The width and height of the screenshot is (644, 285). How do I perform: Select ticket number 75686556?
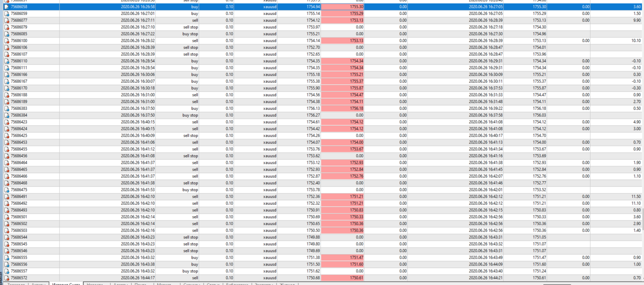coord(19,264)
